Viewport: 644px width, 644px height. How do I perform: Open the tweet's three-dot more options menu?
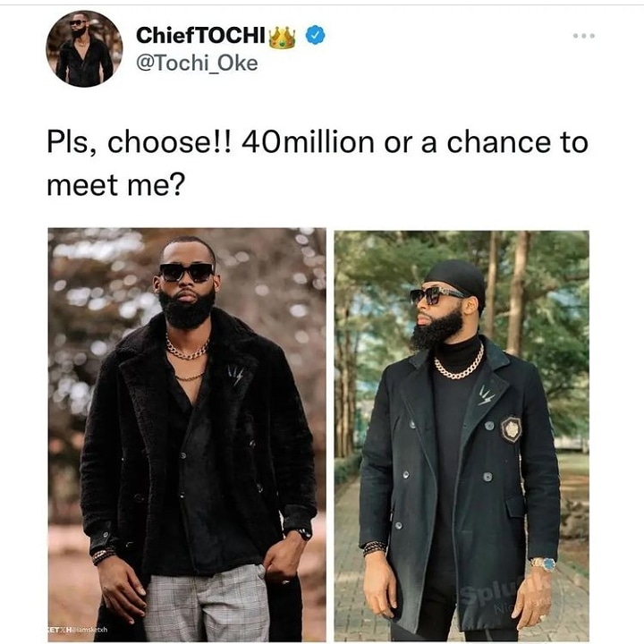583,36
